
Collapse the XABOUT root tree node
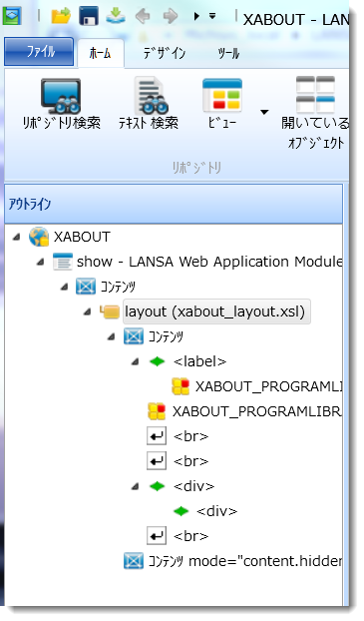point(16,238)
